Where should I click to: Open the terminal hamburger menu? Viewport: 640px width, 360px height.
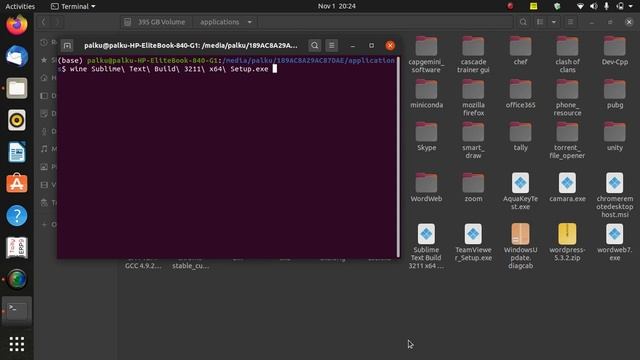pos(331,45)
